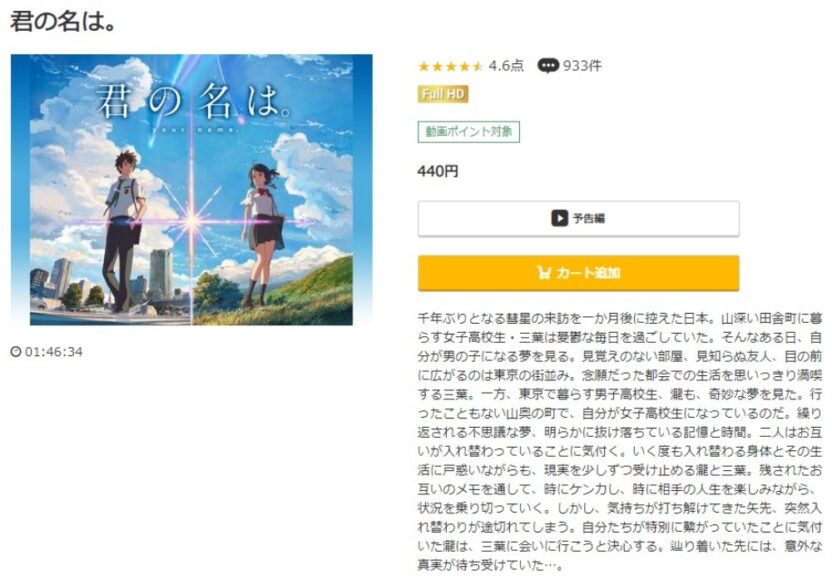The width and height of the screenshot is (832, 585).
Task: Select the 01:46:34 runtime text
Action: tap(54, 351)
